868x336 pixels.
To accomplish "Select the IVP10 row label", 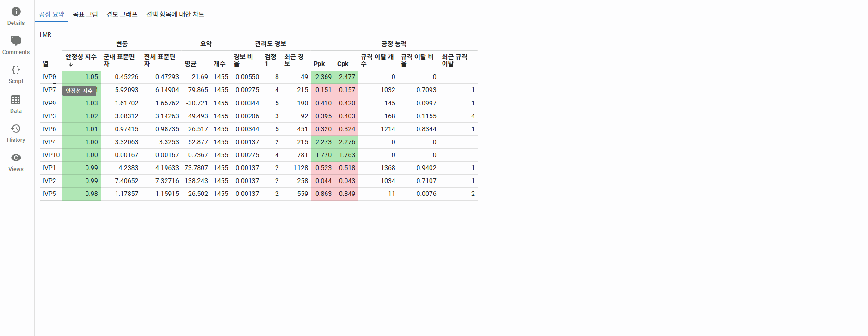I will (51, 155).
